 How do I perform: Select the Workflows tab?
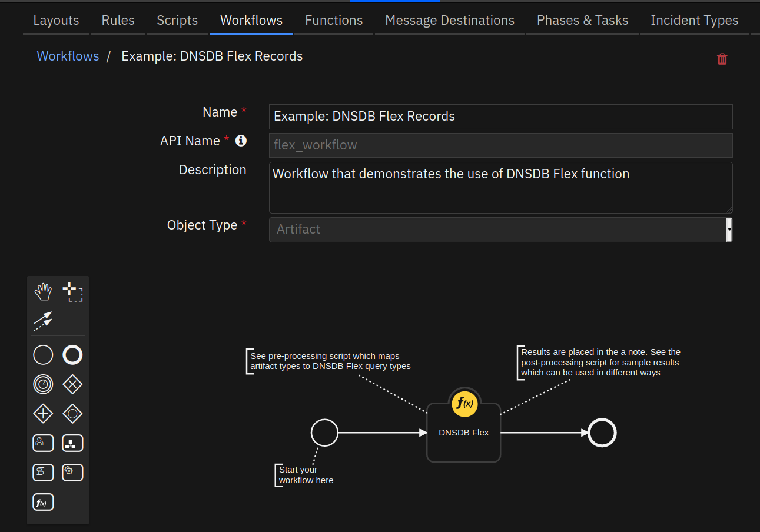pyautogui.click(x=251, y=20)
